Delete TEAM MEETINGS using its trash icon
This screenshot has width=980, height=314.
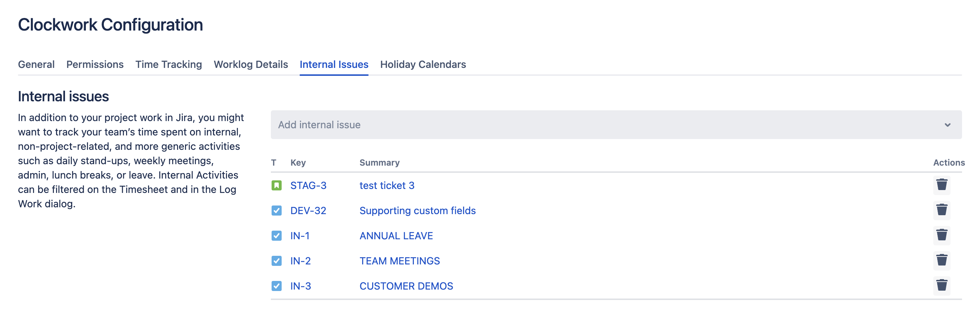(942, 260)
